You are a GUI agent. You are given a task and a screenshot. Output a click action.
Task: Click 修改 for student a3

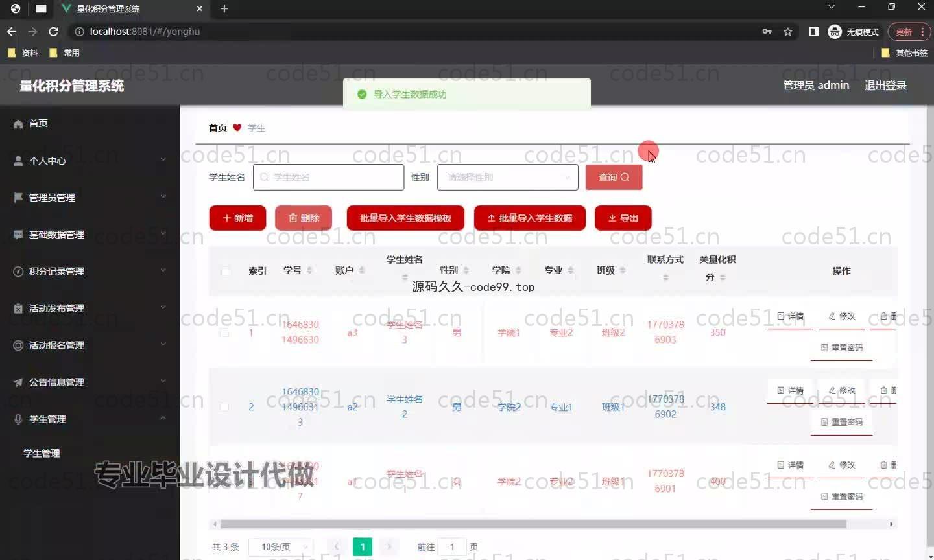841,316
